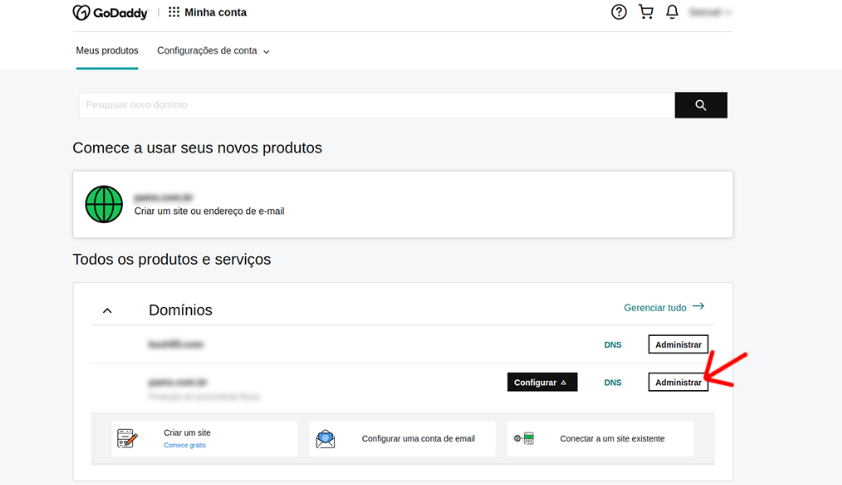Focus the Pesquisar novo domínio field
This screenshot has width=842, height=485.
[x=376, y=105]
